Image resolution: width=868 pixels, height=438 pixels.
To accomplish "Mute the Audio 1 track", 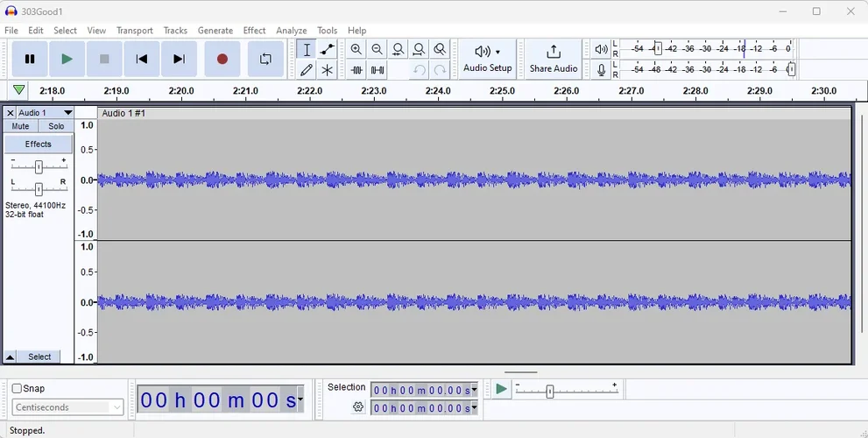I will tap(20, 126).
